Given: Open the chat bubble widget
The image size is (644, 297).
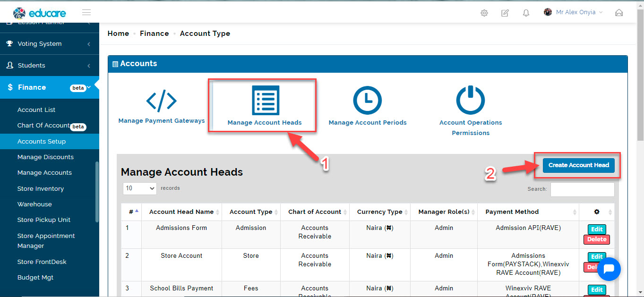Looking at the screenshot, I should tap(609, 269).
